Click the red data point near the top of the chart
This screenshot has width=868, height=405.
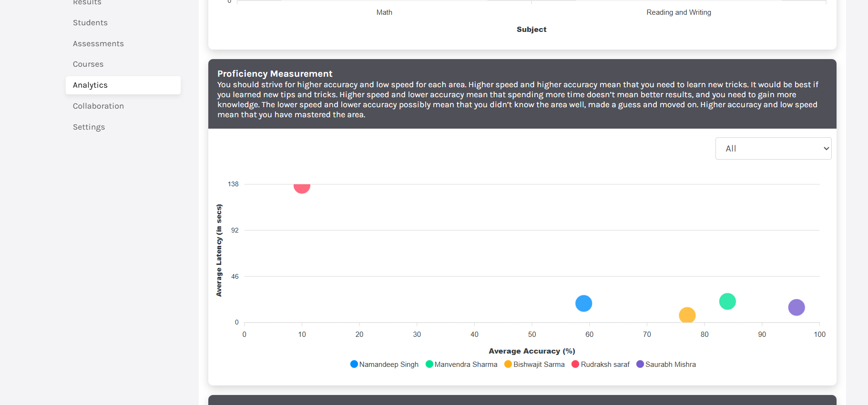(x=302, y=186)
